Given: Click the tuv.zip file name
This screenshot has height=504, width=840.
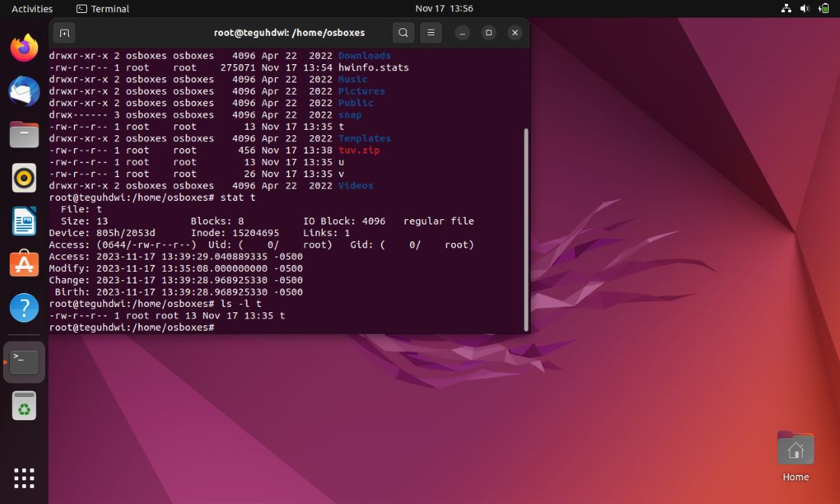Looking at the screenshot, I should tap(359, 150).
